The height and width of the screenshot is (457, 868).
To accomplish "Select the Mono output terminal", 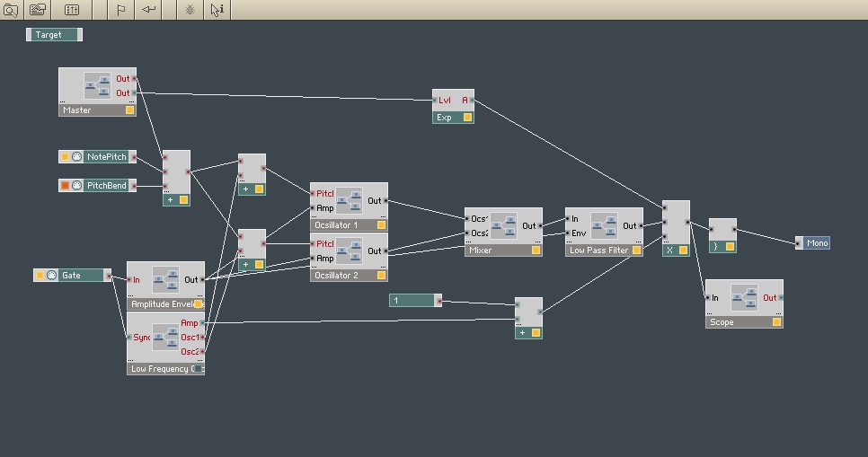I will click(812, 243).
